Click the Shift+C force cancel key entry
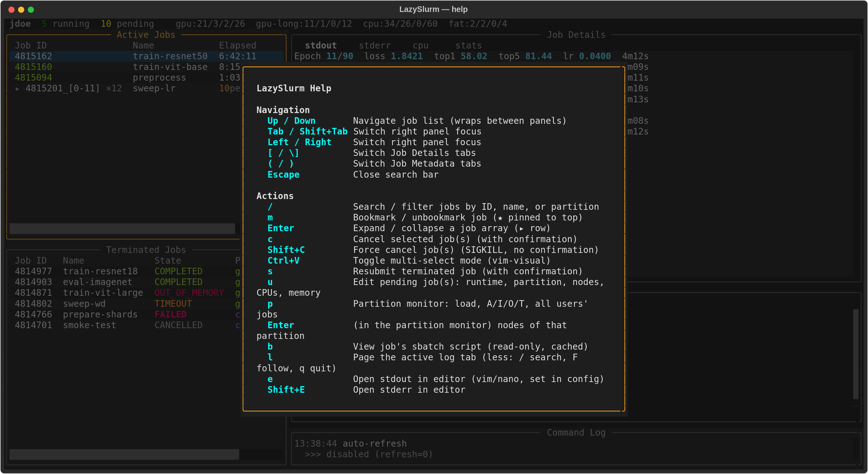 (x=286, y=250)
